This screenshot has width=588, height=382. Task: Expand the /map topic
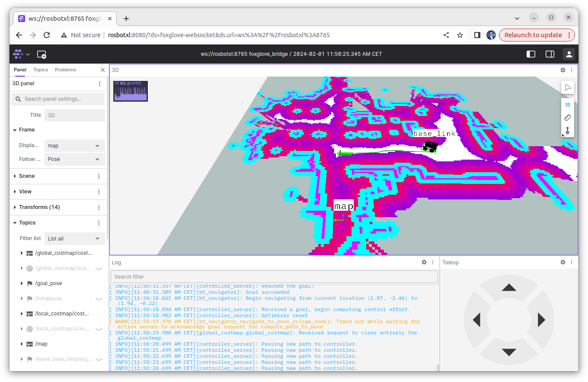tap(22, 344)
